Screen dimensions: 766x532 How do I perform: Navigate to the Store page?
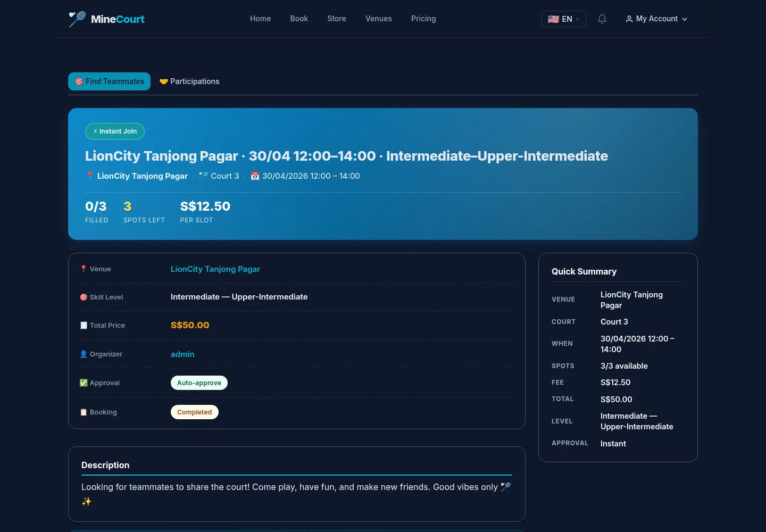click(x=337, y=19)
